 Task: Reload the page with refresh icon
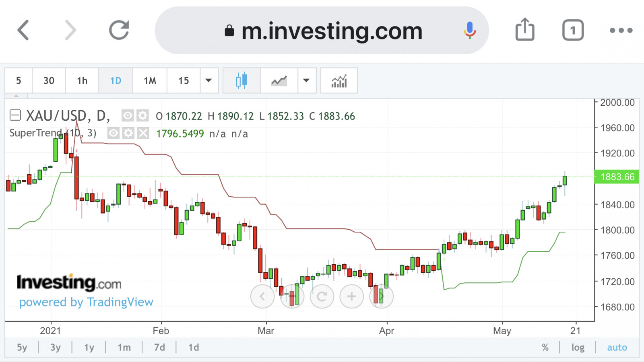(119, 30)
